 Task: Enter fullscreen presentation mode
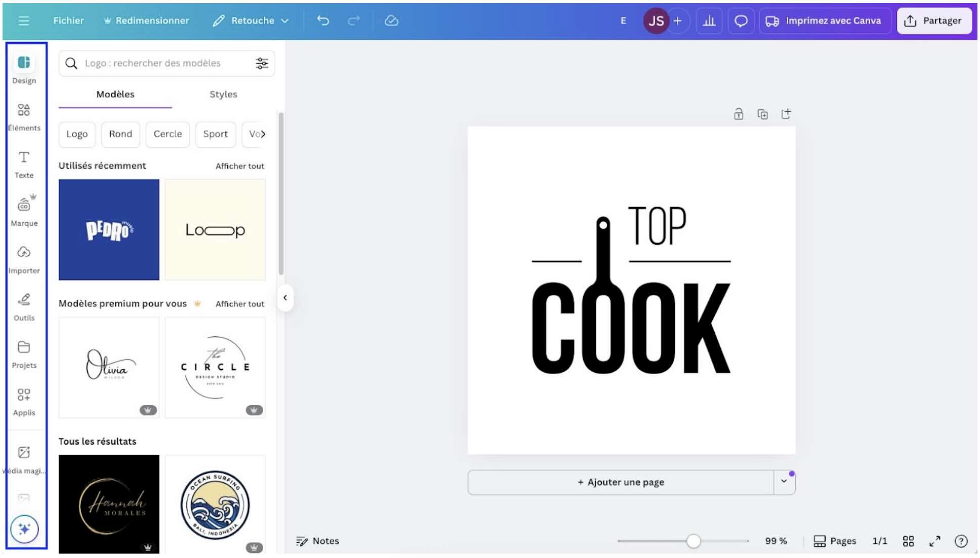coord(935,541)
